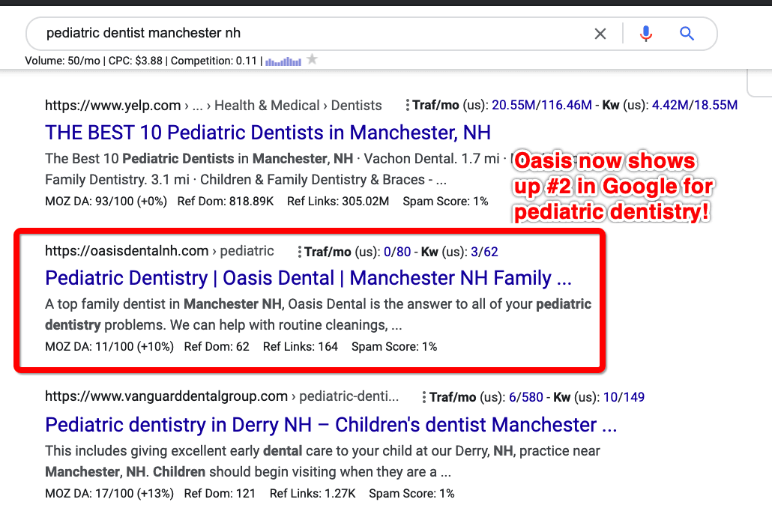Click the Oasis snippet starting 'A top family dentist'
Viewport: 772px width, 532px height.
[x=318, y=315]
